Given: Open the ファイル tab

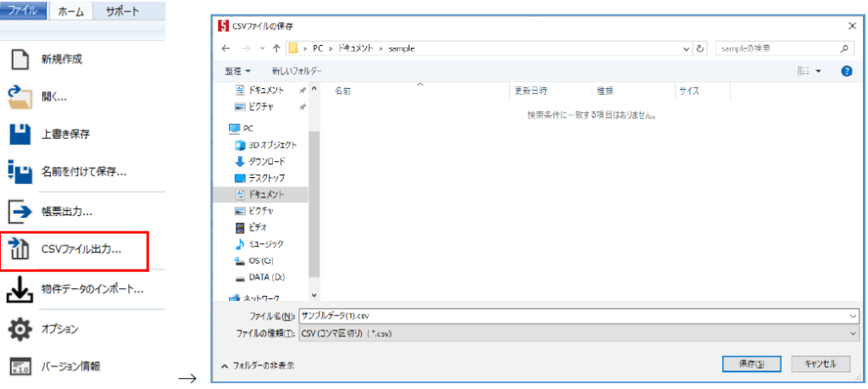Looking at the screenshot, I should [22, 12].
